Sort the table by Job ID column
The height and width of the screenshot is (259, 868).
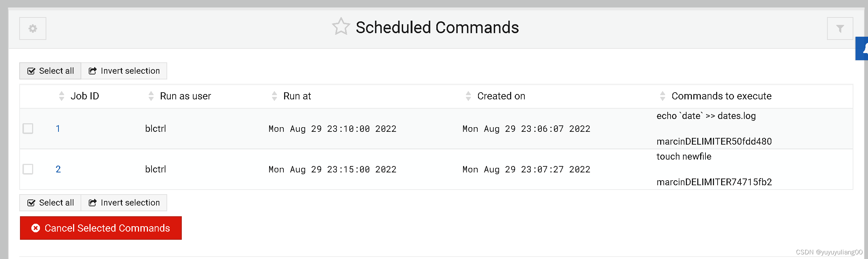tap(61, 96)
